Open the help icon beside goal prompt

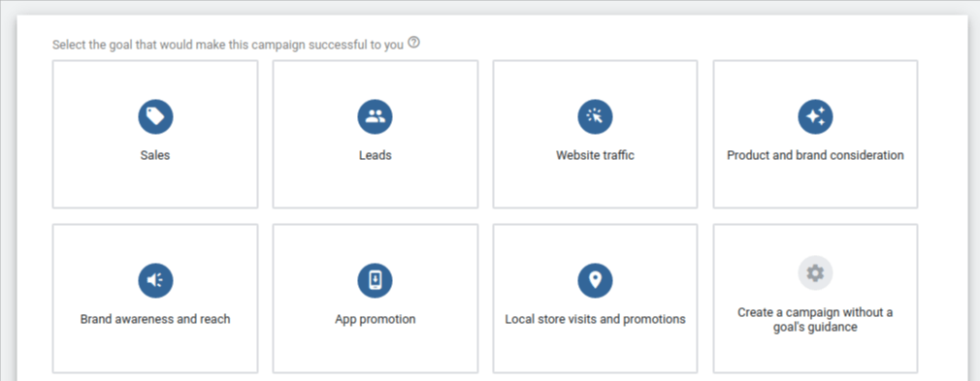coord(413,44)
